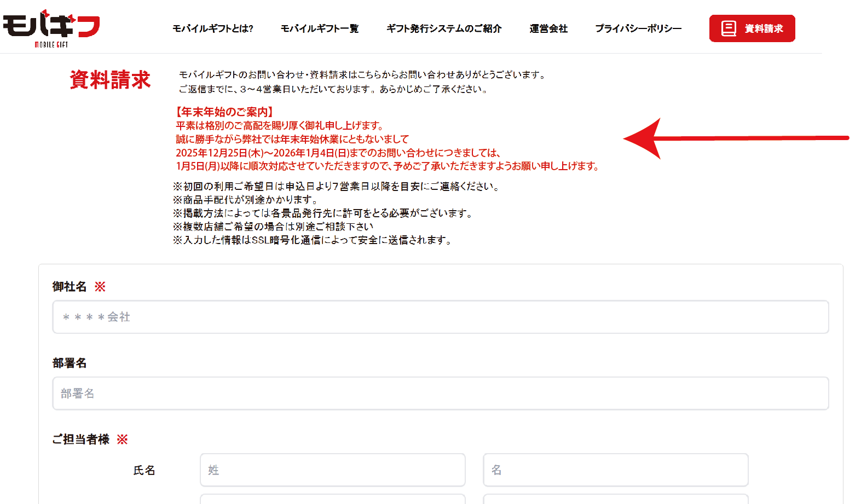Click the 部署名 field label
The height and width of the screenshot is (504, 861).
[x=70, y=363]
